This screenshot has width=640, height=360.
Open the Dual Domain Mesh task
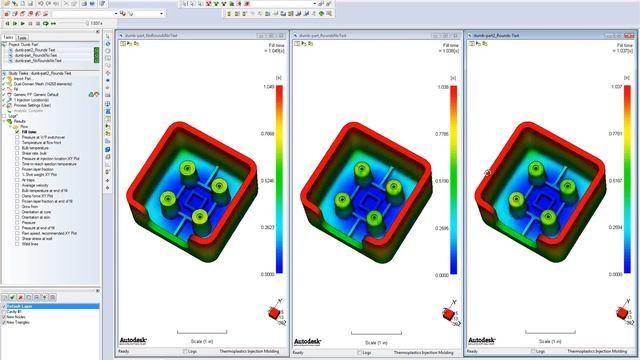42,84
